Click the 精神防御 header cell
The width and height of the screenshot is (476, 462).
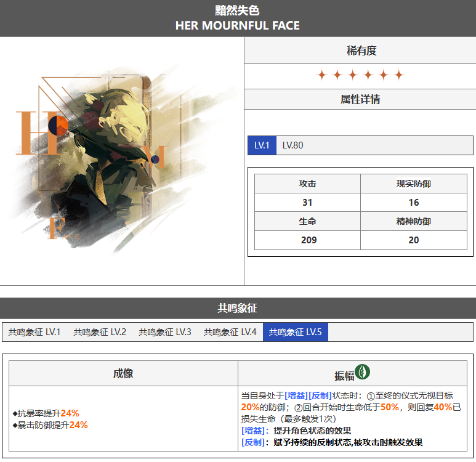point(413,221)
